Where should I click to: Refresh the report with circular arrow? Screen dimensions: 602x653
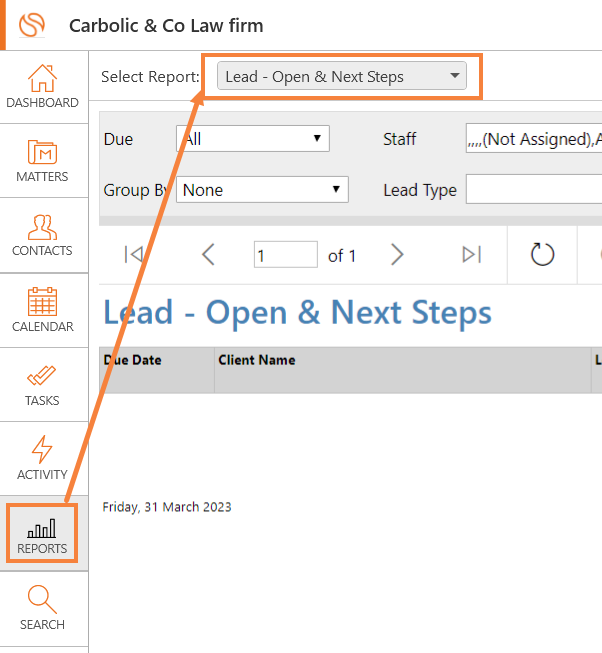tap(542, 254)
